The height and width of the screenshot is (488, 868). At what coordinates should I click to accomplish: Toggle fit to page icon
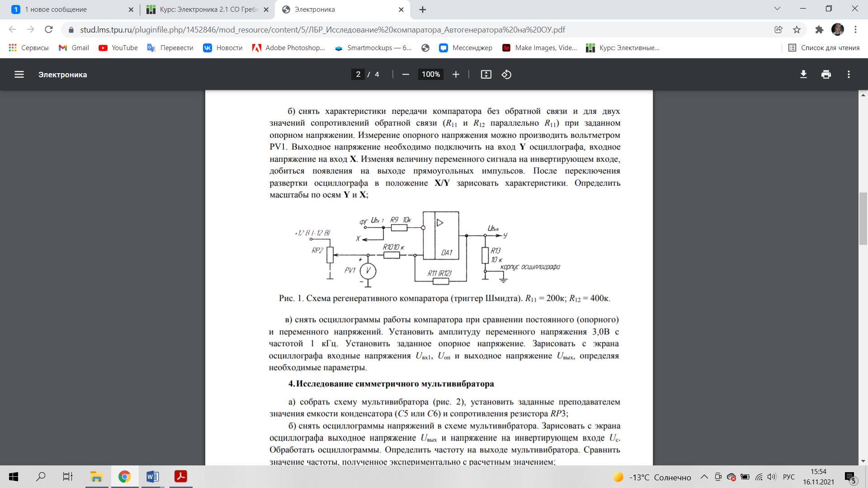point(486,75)
